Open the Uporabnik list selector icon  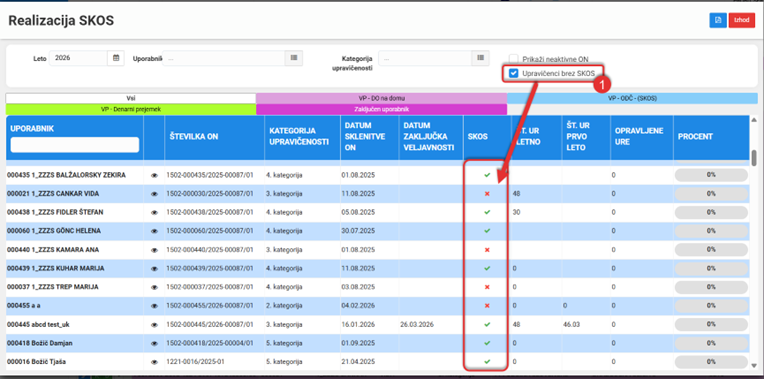[x=294, y=58]
